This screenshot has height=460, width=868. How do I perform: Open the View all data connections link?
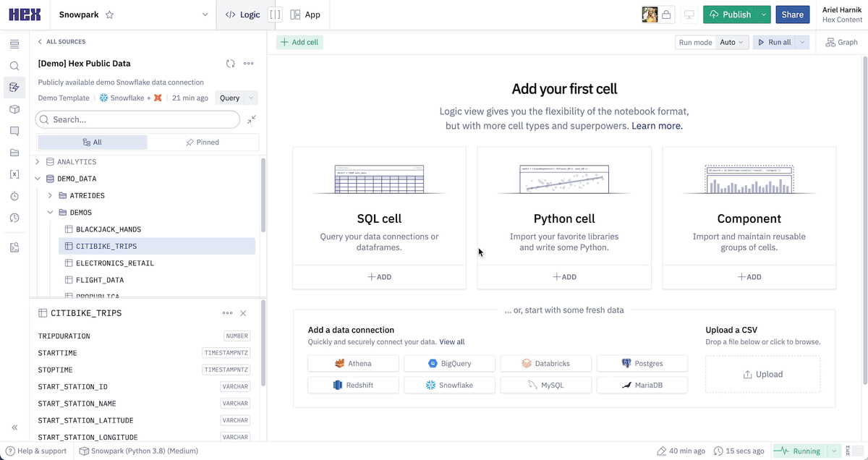point(452,342)
